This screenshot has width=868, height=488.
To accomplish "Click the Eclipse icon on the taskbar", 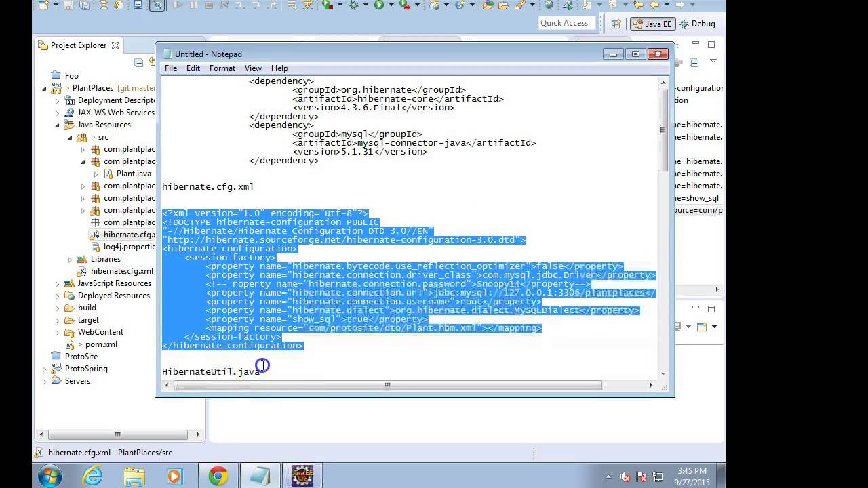I will 302,476.
